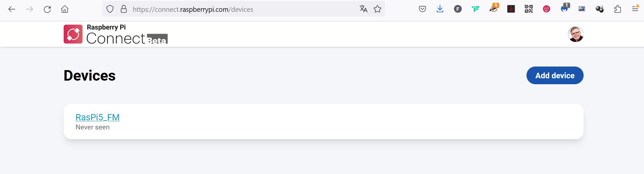Click the browser back arrow
Screen dimensions: 644x174
click(x=12, y=9)
